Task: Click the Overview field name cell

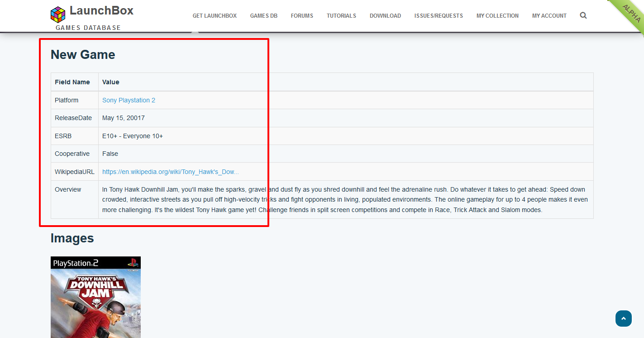Action: point(75,199)
